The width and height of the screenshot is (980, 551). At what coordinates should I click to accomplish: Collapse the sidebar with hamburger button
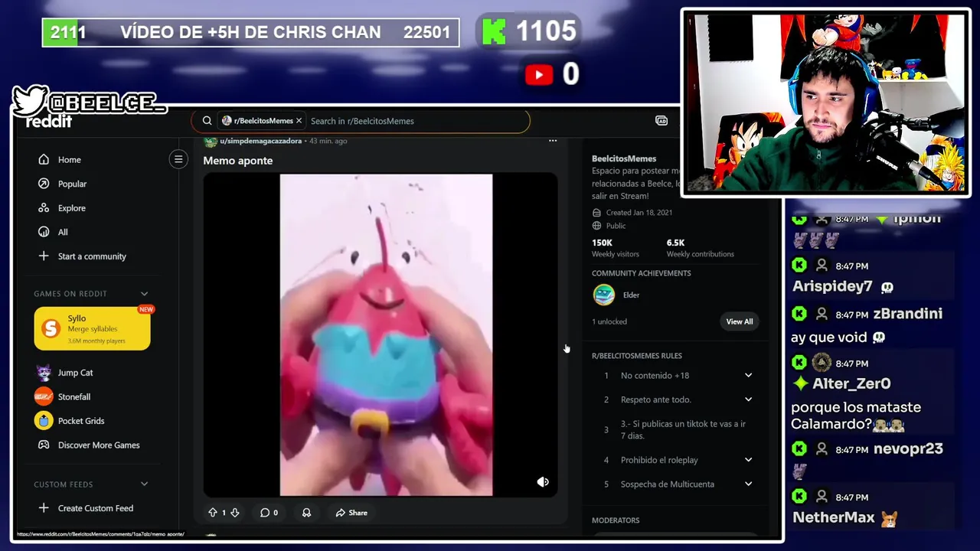(178, 159)
